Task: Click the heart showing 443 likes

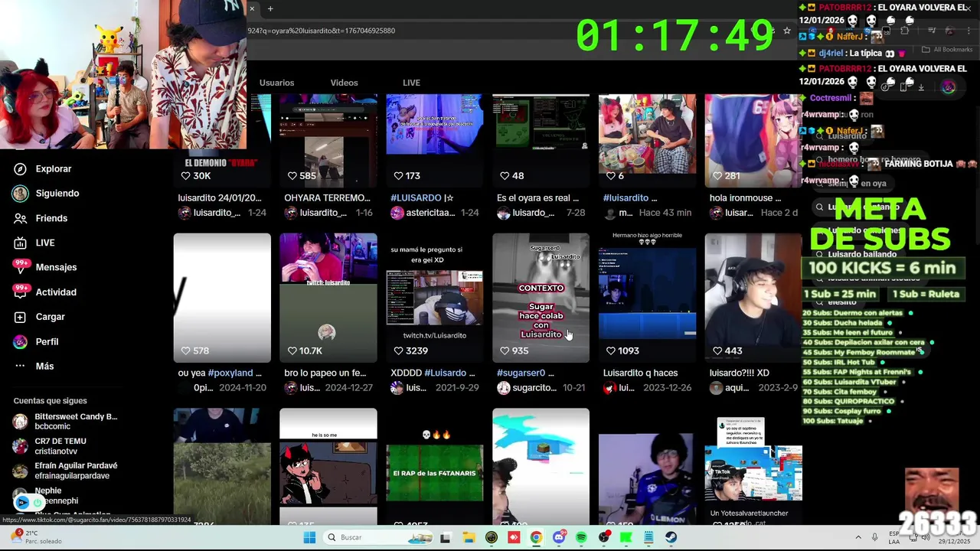Action: tap(717, 351)
